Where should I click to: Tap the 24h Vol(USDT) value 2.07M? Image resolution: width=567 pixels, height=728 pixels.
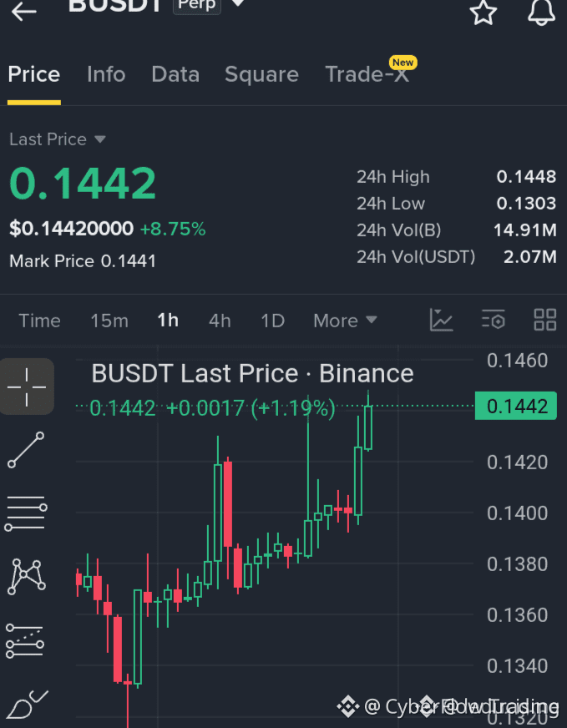(x=530, y=257)
